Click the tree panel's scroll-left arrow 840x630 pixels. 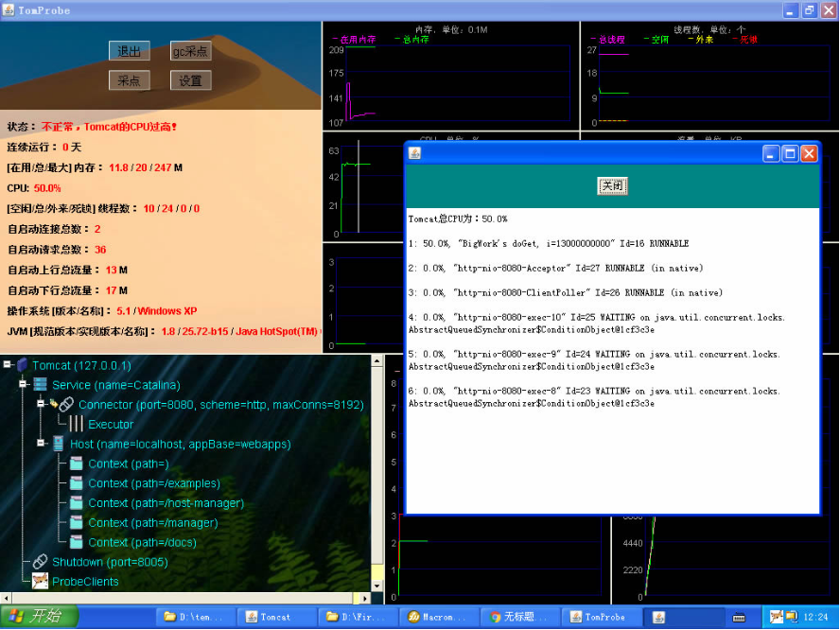pyautogui.click(x=6, y=598)
